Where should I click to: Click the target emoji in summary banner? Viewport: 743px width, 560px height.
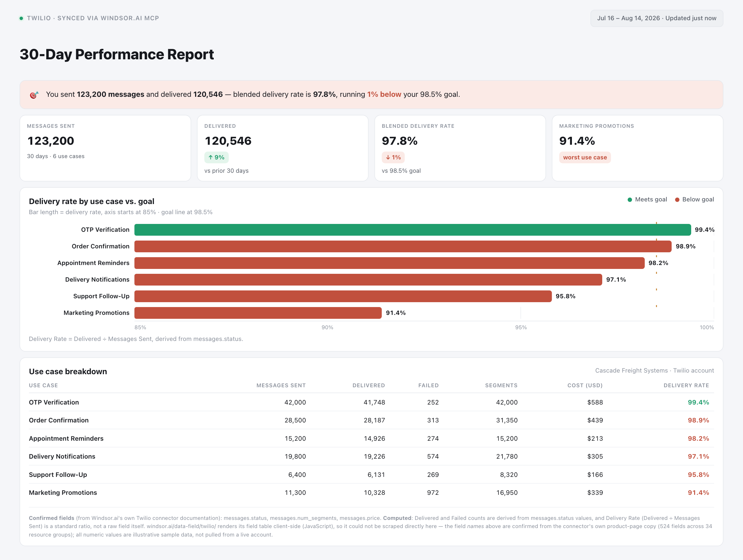tap(34, 95)
